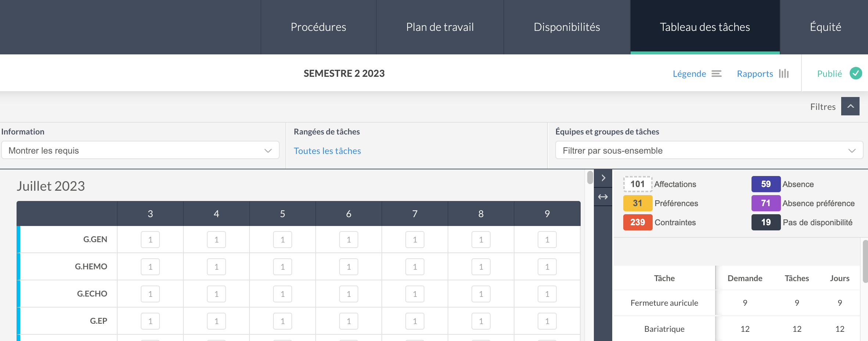Go to the Disponibilités tab

click(x=567, y=27)
